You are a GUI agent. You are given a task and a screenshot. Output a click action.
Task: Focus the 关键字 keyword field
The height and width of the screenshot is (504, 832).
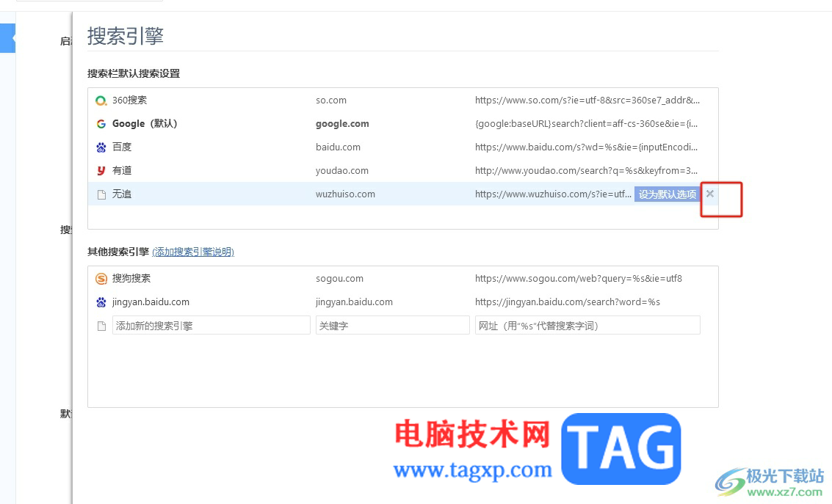coord(393,326)
